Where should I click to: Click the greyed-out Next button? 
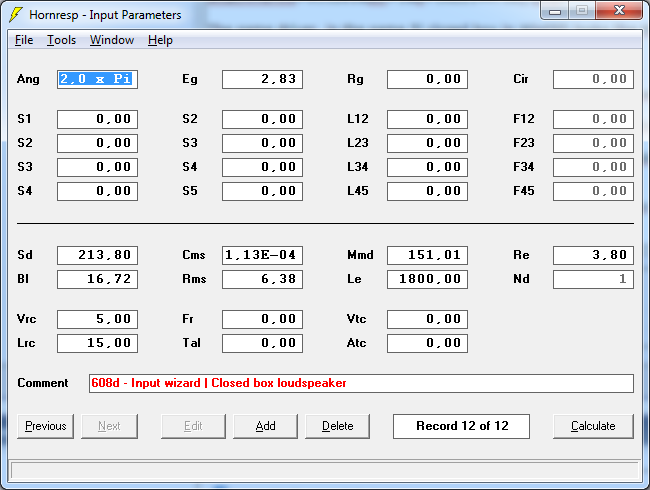[x=109, y=426]
